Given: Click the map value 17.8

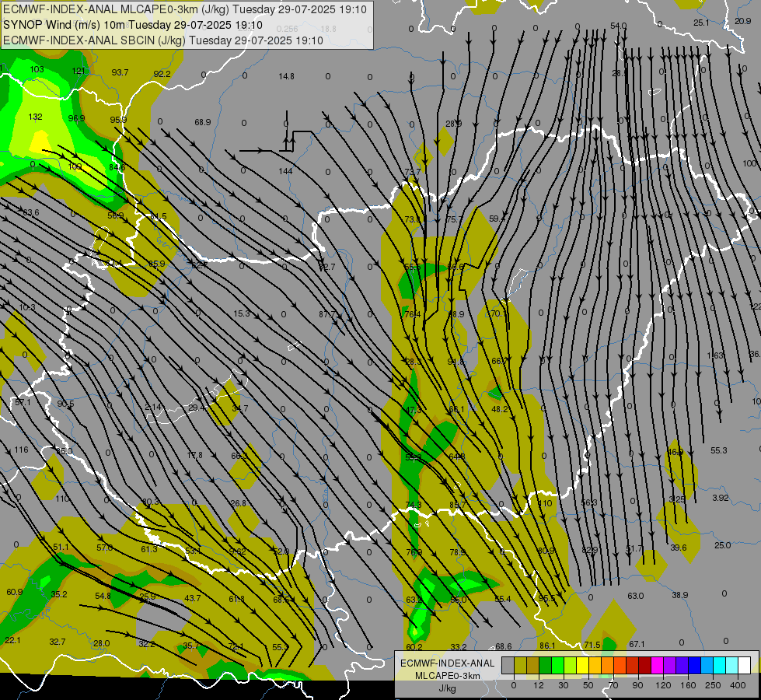Looking at the screenshot, I should [194, 455].
